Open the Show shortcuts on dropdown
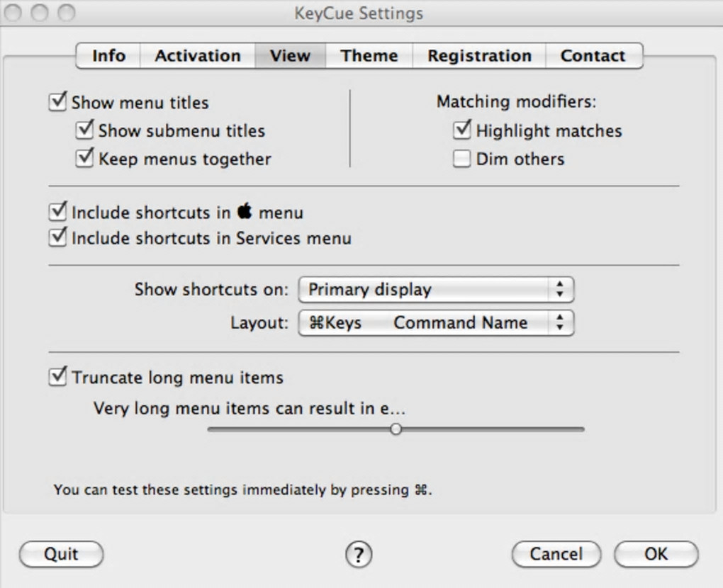723x588 pixels. pos(435,289)
